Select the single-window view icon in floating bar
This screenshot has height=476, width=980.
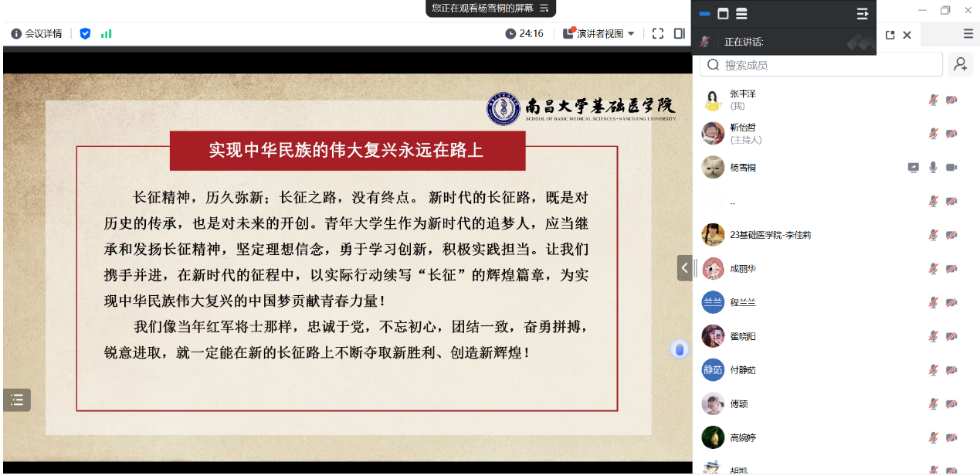[723, 13]
